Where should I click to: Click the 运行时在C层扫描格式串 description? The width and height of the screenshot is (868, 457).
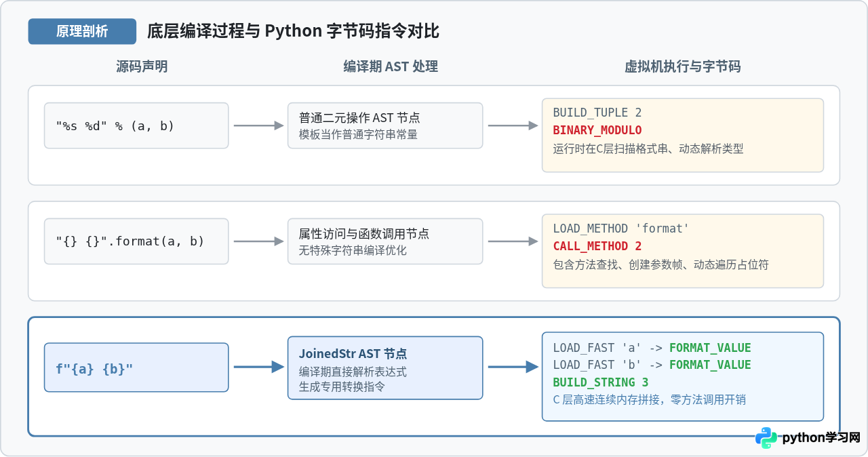[648, 148]
